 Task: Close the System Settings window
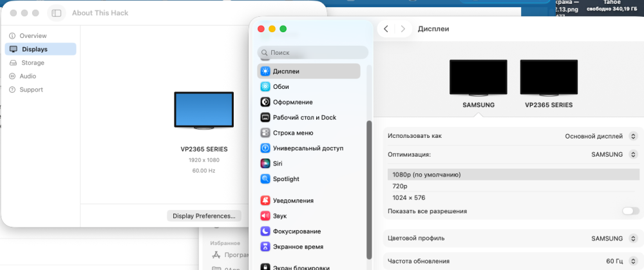[x=261, y=29]
